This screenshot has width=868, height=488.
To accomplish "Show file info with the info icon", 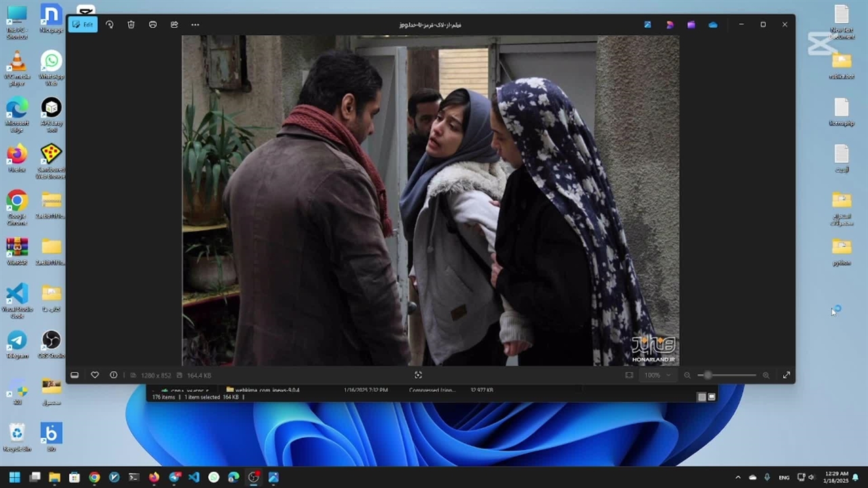I will (113, 375).
